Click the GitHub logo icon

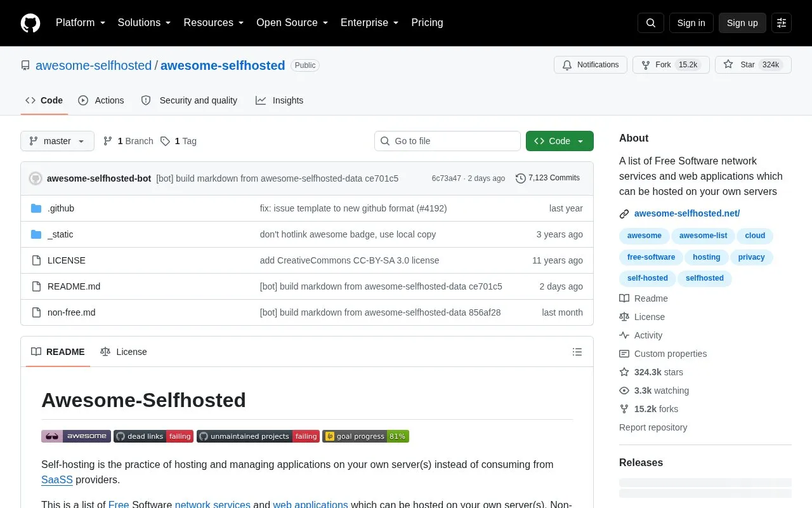(x=30, y=23)
